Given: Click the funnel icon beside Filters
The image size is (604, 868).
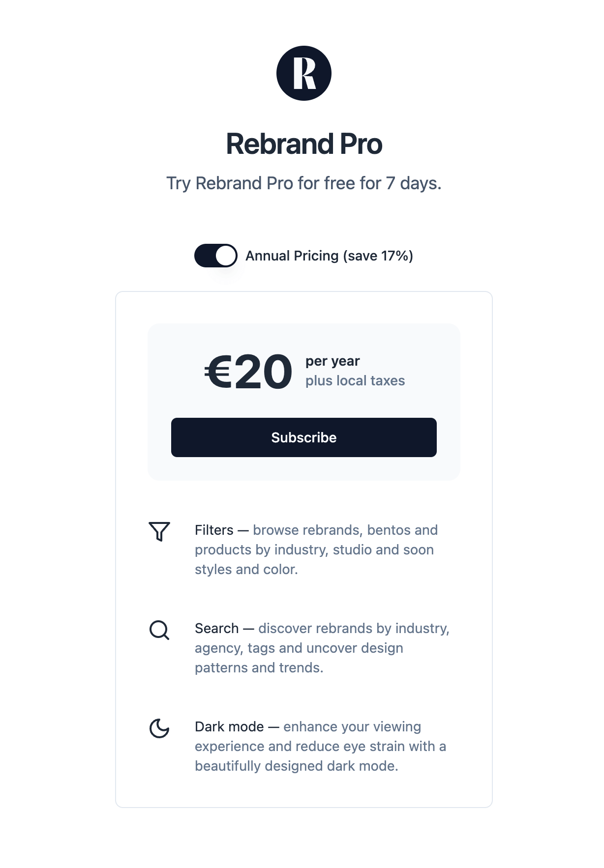Looking at the screenshot, I should [x=159, y=531].
